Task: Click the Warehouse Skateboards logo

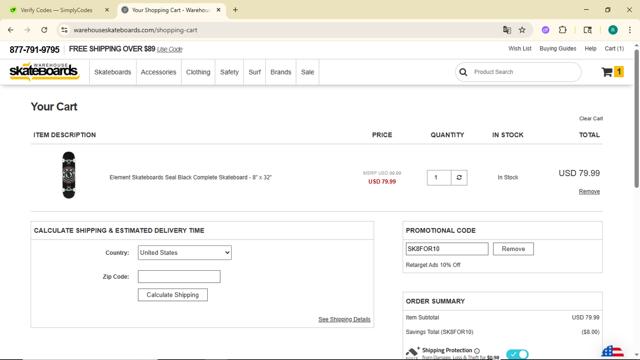Action: [44, 71]
